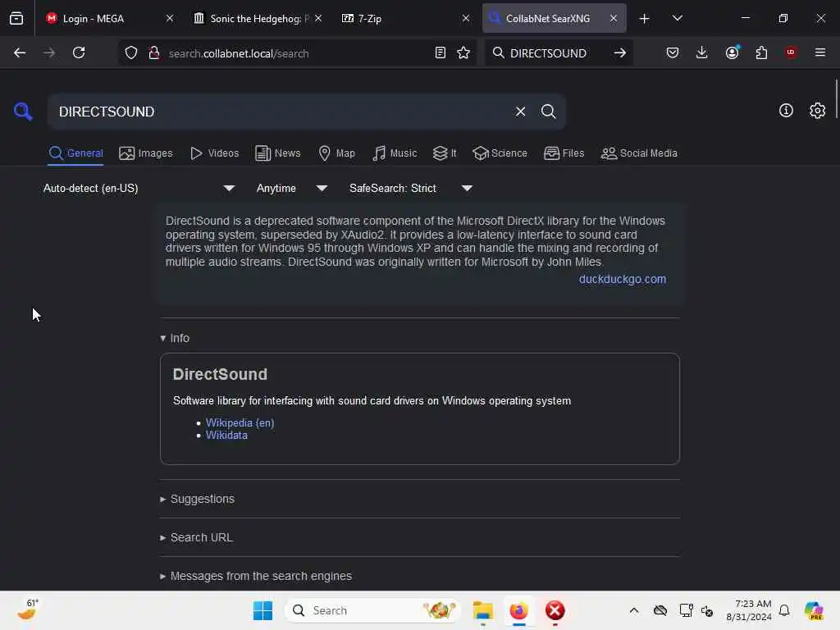Image resolution: width=840 pixels, height=630 pixels.
Task: Open the uBlock Origin extension icon
Action: coord(791,52)
